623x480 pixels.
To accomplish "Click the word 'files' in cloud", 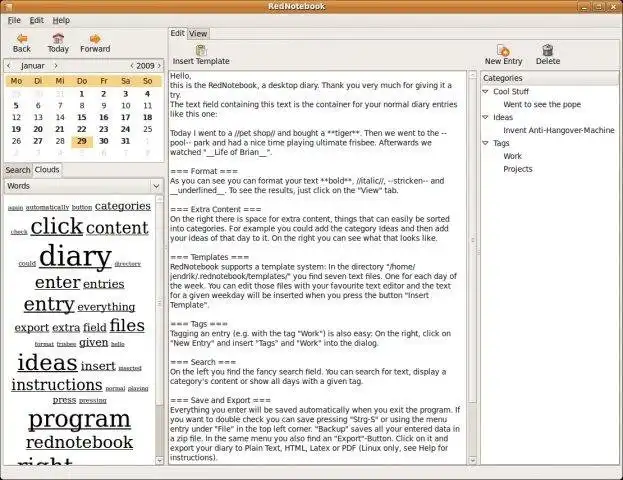I will [127, 325].
